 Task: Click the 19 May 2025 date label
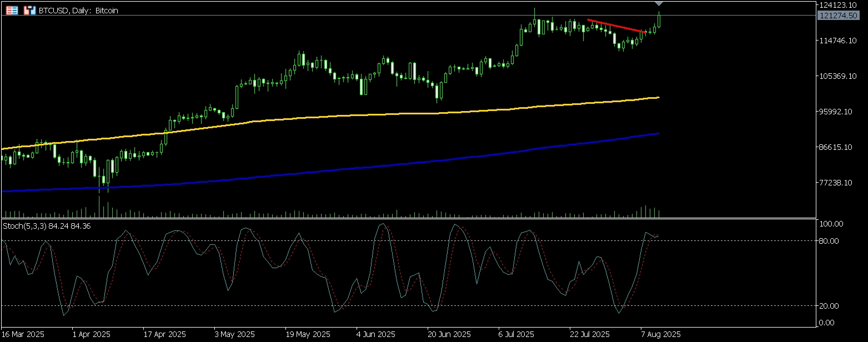308,335
